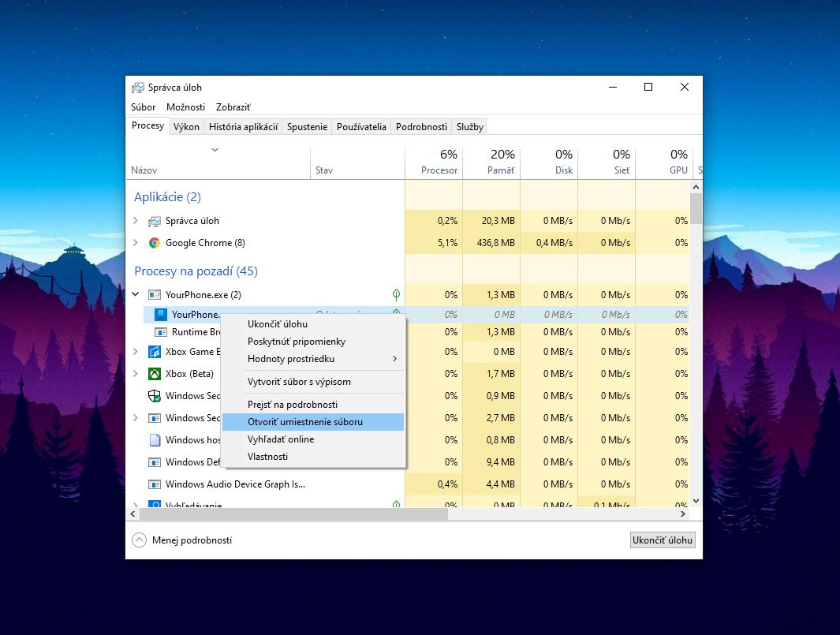The image size is (840, 635).
Task: Click the horizontal scrollbar right arrow
Action: click(x=683, y=514)
